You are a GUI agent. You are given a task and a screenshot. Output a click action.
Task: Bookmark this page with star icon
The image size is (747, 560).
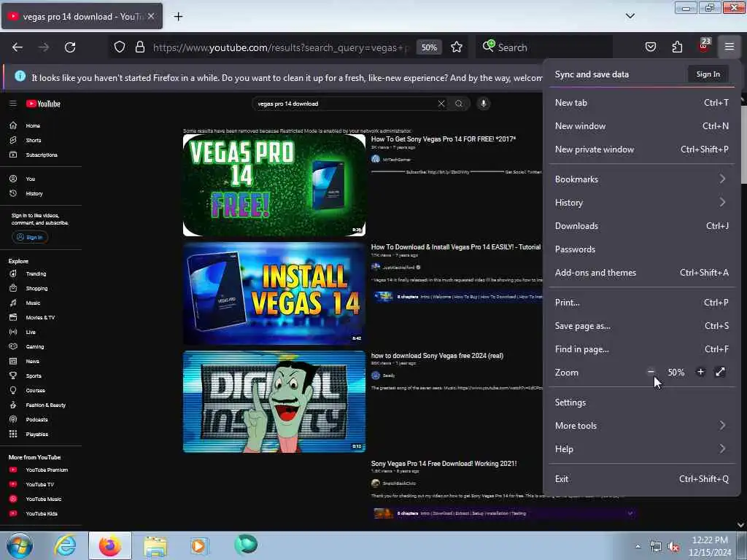tap(457, 47)
